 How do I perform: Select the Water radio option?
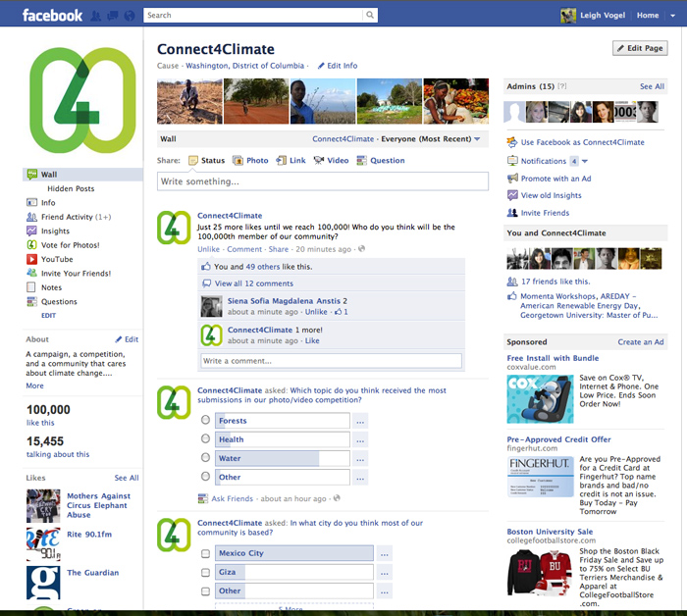(205, 457)
